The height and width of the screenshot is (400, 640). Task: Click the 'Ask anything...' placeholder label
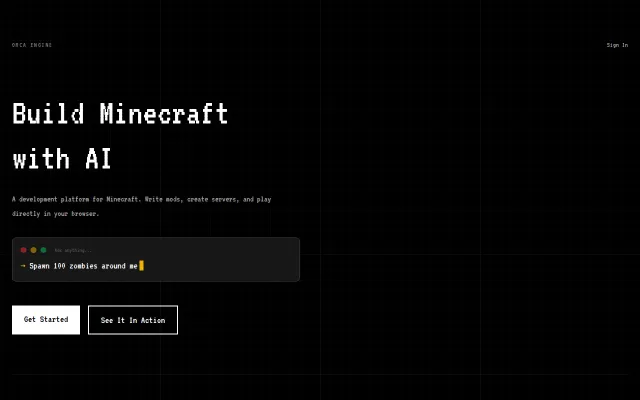(x=73, y=250)
